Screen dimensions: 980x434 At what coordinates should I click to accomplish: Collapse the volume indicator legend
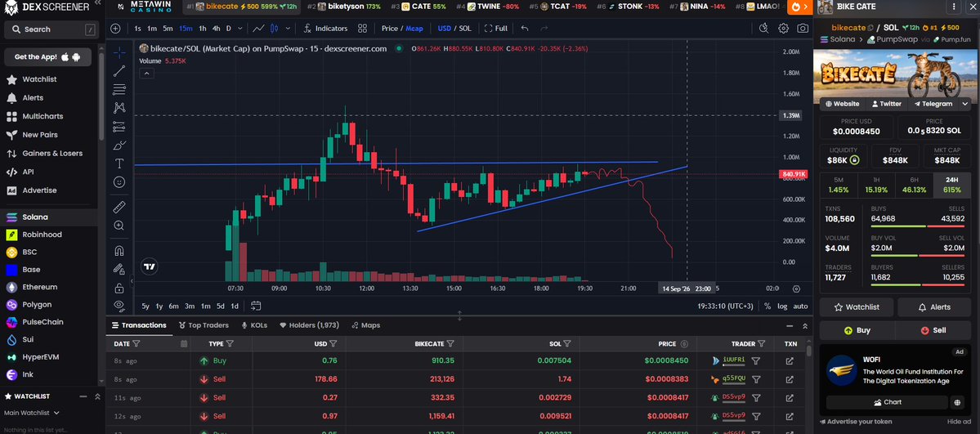[145, 74]
